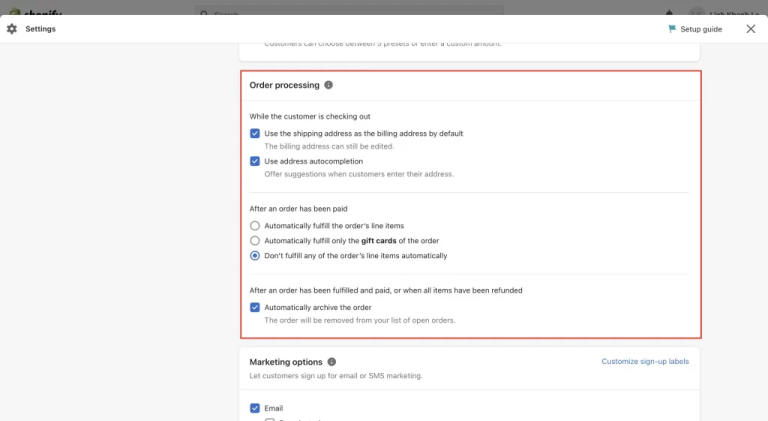Click the Marketing options info icon

pos(332,362)
